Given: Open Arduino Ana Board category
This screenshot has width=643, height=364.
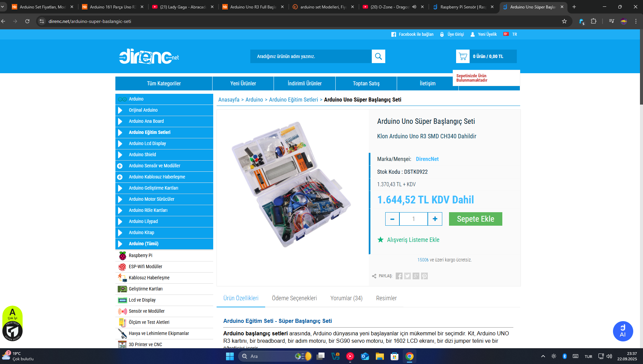Looking at the screenshot, I should point(164,121).
